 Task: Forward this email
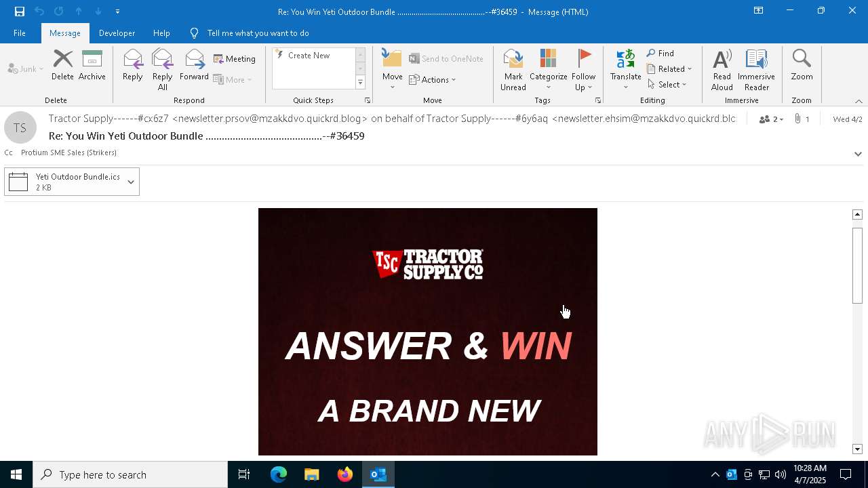(194, 65)
